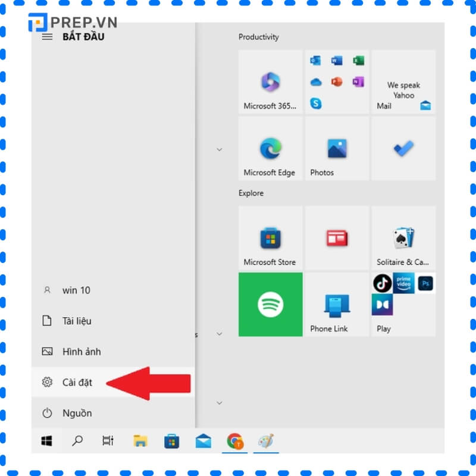
Task: Click the hamburger menu next to BẮT ĐẦU
Action: (47, 37)
